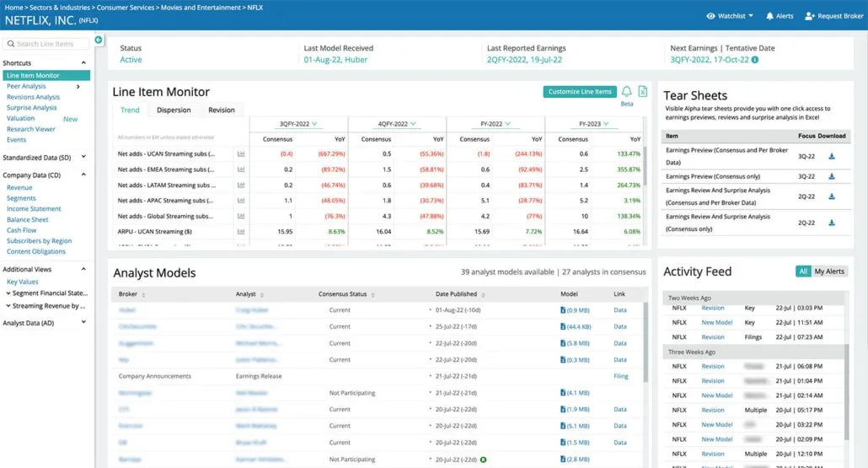Open chart icon for Net adds LATAM row
This screenshot has width=868, height=468.
point(241,185)
